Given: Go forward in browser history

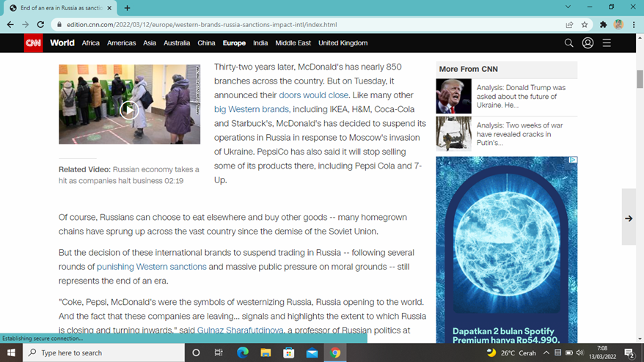Looking at the screenshot, I should pyautogui.click(x=26, y=25).
